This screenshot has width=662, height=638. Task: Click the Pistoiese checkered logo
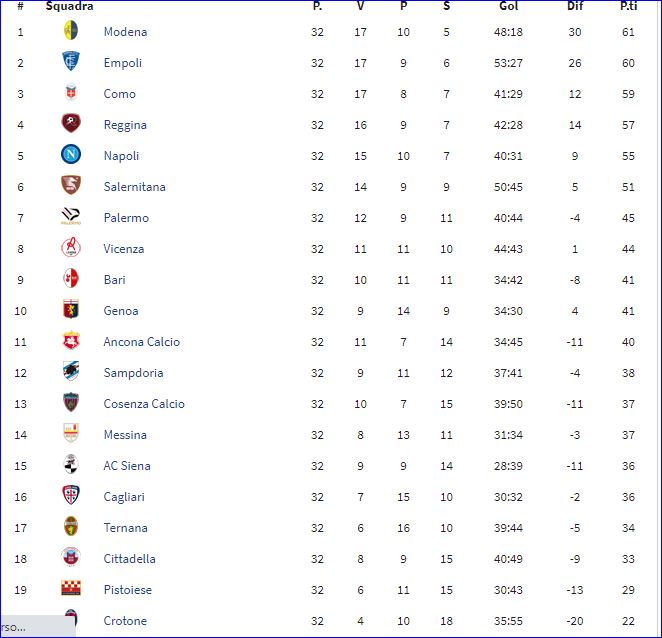[71, 588]
